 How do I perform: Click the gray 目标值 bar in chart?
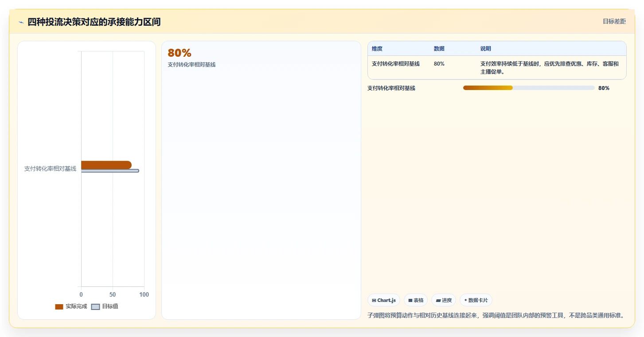pos(110,171)
